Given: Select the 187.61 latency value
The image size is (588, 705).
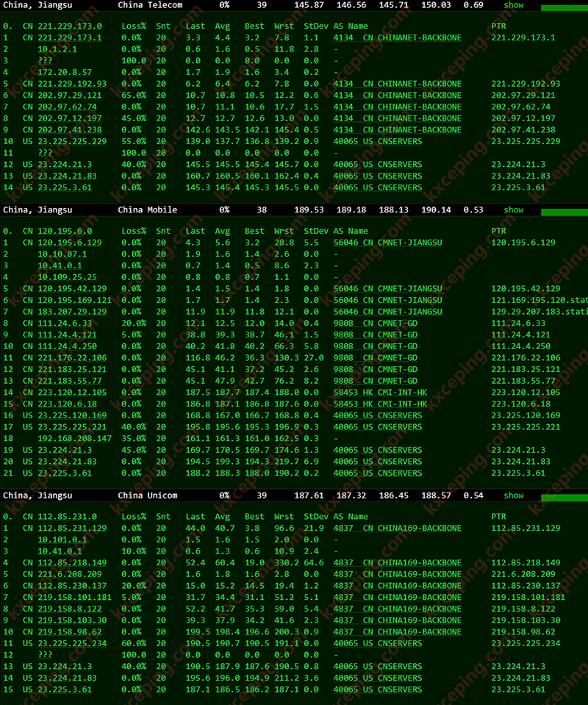Looking at the screenshot, I should click(x=309, y=495).
